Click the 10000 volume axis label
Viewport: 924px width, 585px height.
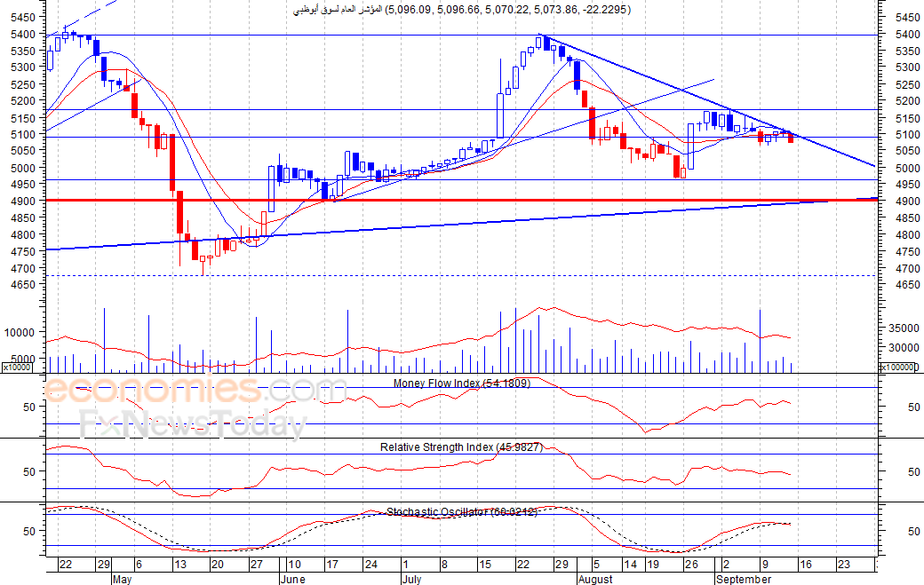[x=20, y=333]
